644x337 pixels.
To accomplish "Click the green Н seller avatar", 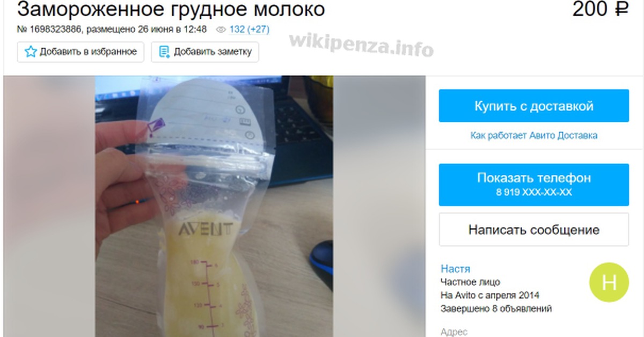I will (x=609, y=282).
